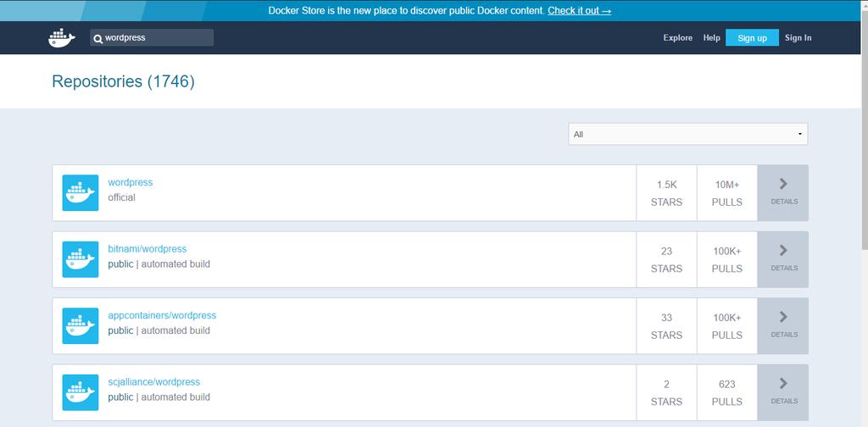Follow the Check it out link
The width and height of the screenshot is (868, 427).
[x=580, y=10]
